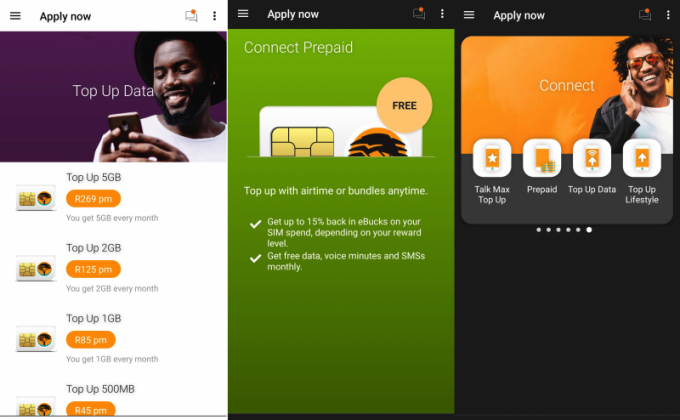Select the first carousel page dot
680x420 pixels.
point(538,230)
